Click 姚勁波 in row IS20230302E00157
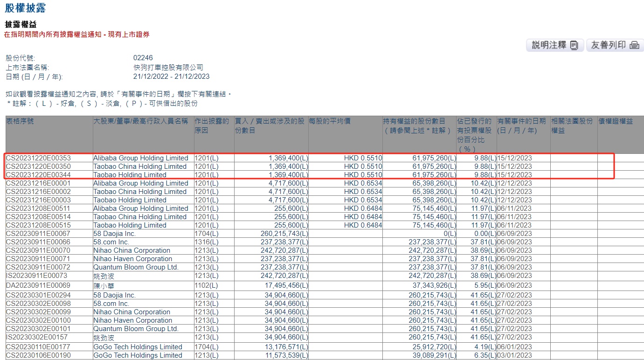 click(104, 338)
